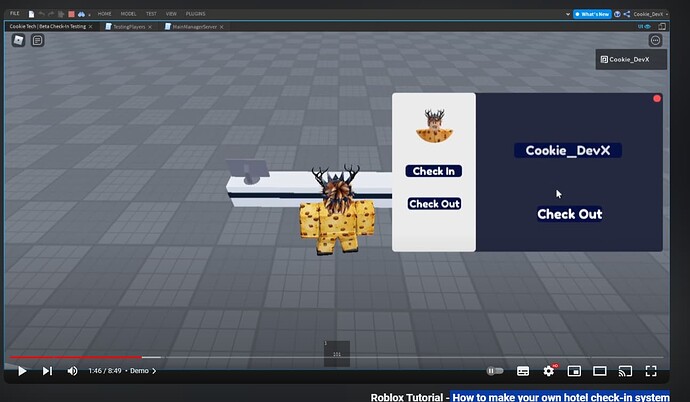This screenshot has width=690, height=402.
Task: Toggle subtitles closed captions icon
Action: 523,371
